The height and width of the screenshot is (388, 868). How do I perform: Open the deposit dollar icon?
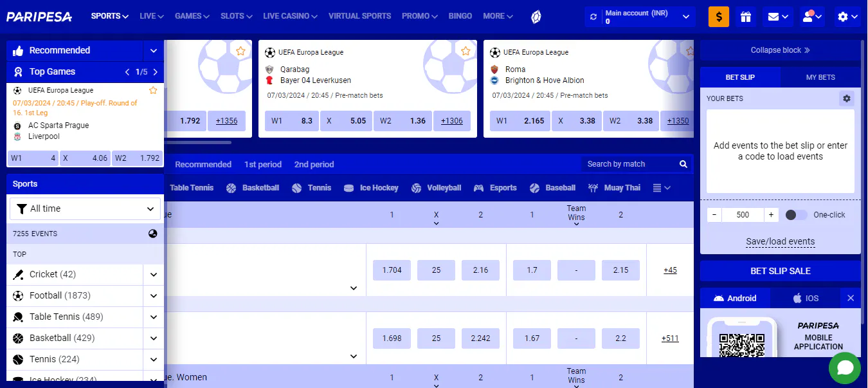pyautogui.click(x=718, y=17)
